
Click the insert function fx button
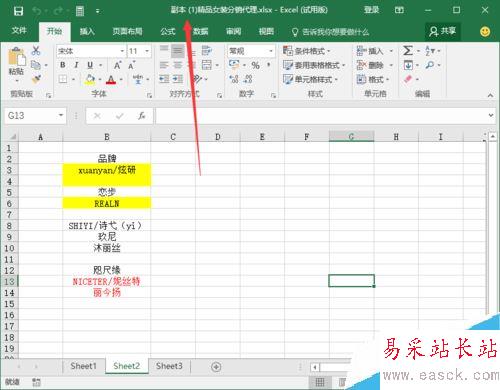(142, 116)
